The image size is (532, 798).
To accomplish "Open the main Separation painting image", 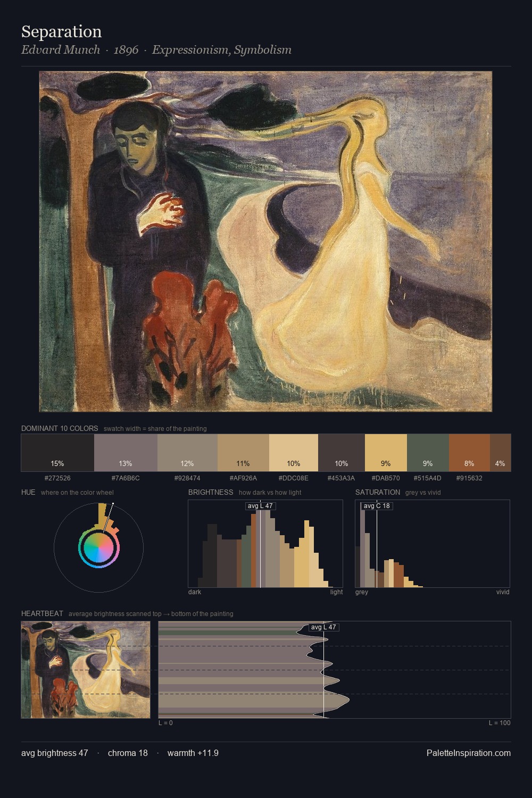I will [x=265, y=242].
